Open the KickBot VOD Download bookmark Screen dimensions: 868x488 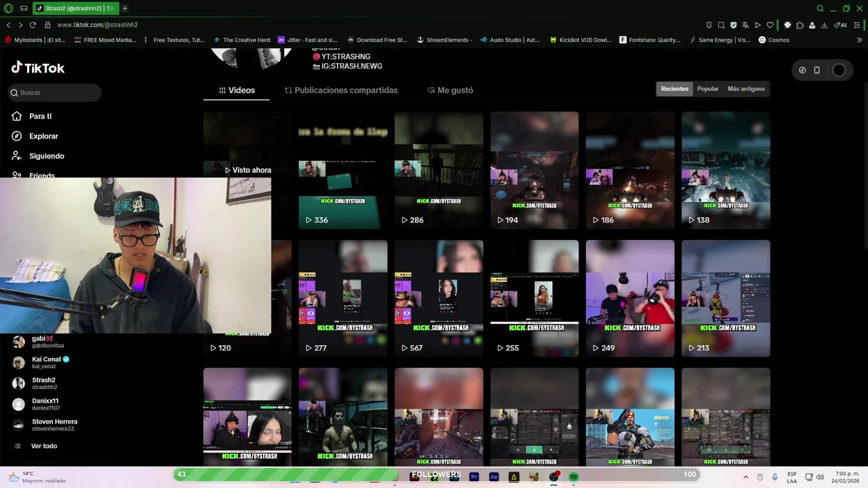[581, 40]
